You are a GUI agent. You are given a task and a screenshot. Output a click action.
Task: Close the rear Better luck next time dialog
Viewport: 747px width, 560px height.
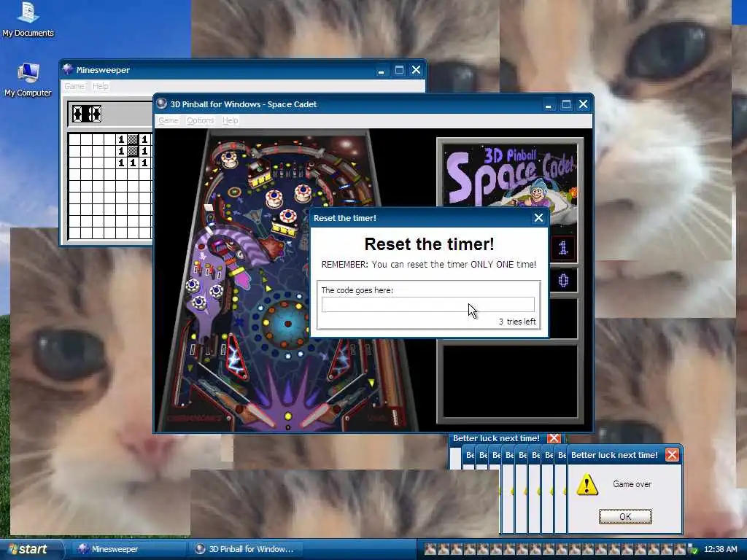click(554, 438)
